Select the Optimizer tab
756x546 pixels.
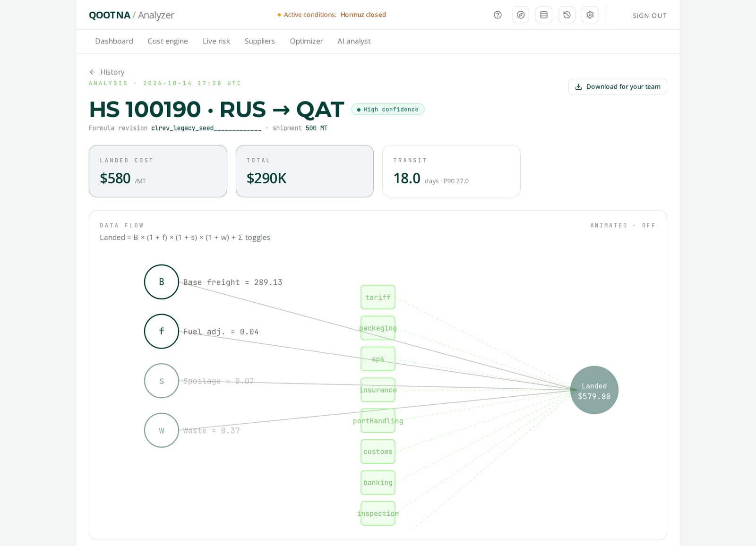(x=306, y=41)
